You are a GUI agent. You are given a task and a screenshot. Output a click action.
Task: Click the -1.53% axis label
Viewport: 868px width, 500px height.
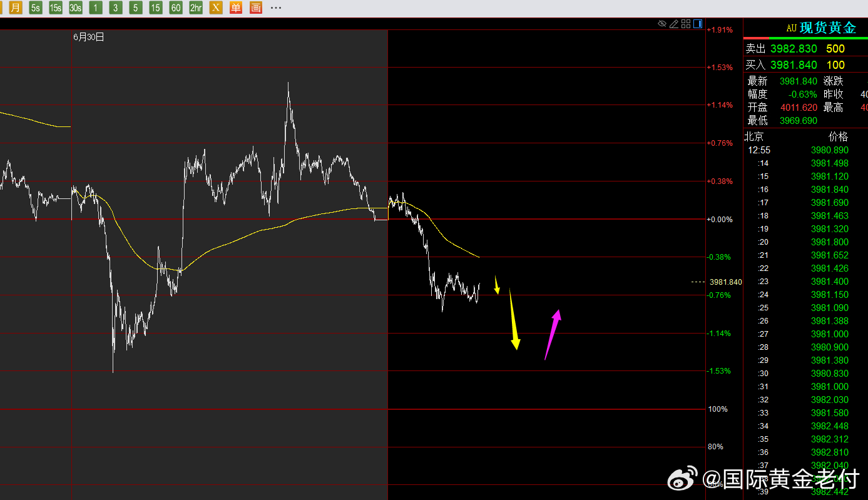pos(720,371)
